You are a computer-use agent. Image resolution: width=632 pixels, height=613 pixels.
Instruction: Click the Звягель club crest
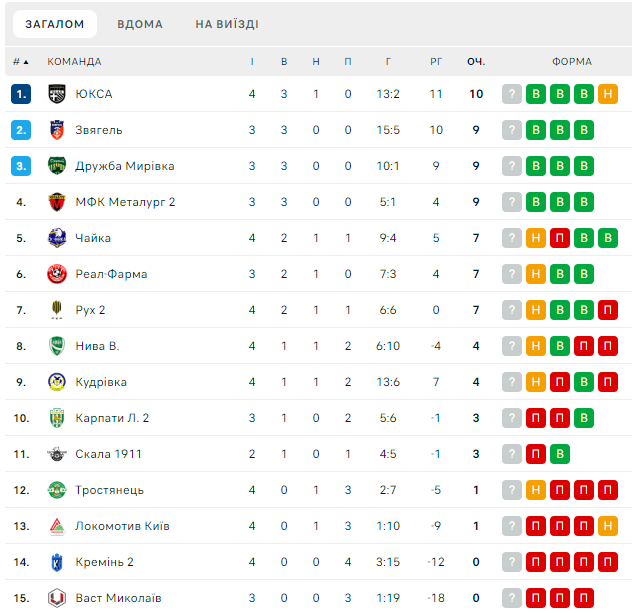pos(56,130)
